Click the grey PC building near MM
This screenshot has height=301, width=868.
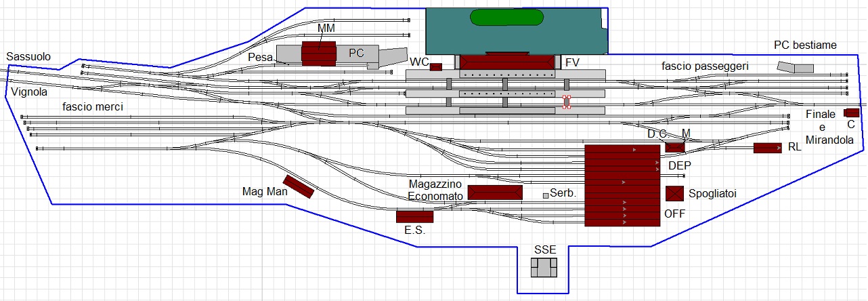point(355,54)
